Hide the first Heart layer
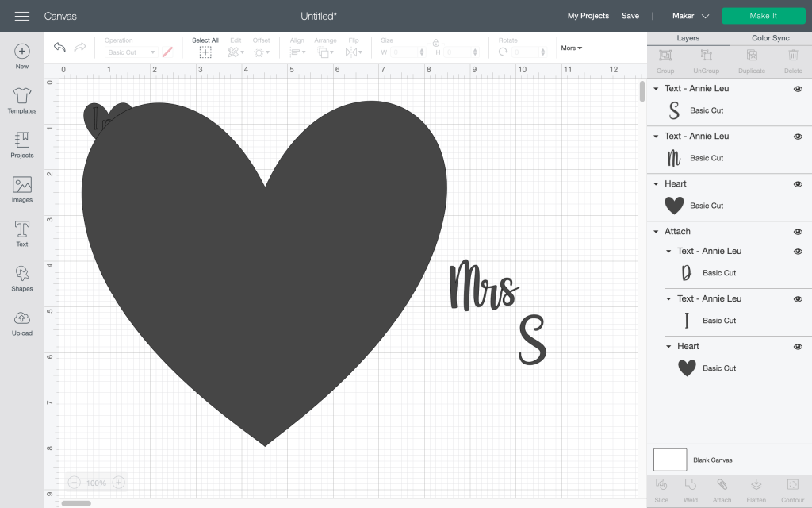The image size is (812, 508). [798, 184]
